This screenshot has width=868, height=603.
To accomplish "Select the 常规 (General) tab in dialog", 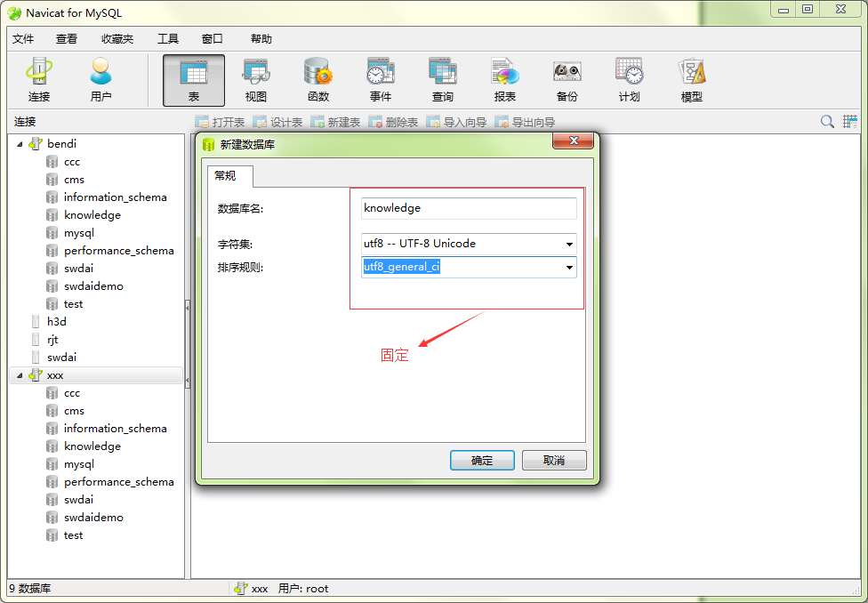I will tap(230, 176).
